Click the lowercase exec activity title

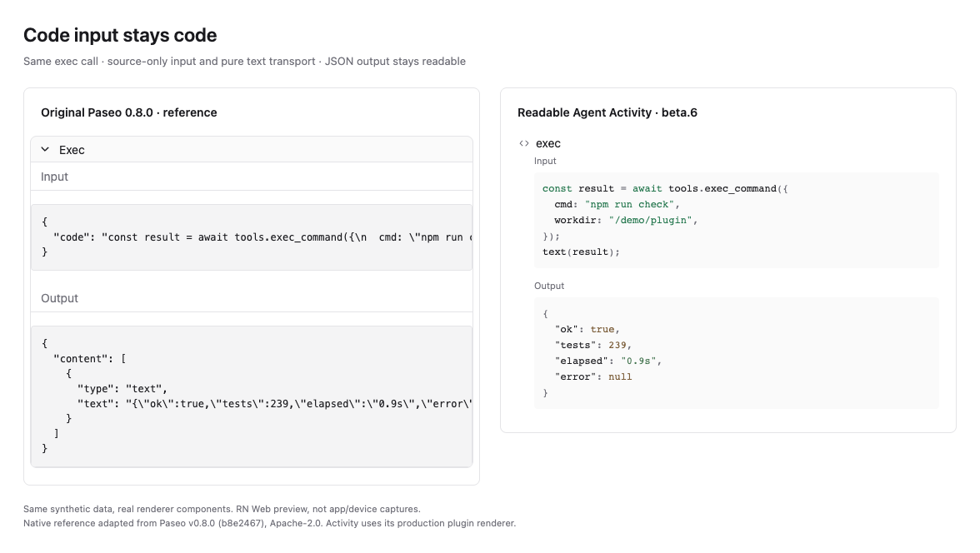[x=548, y=144]
